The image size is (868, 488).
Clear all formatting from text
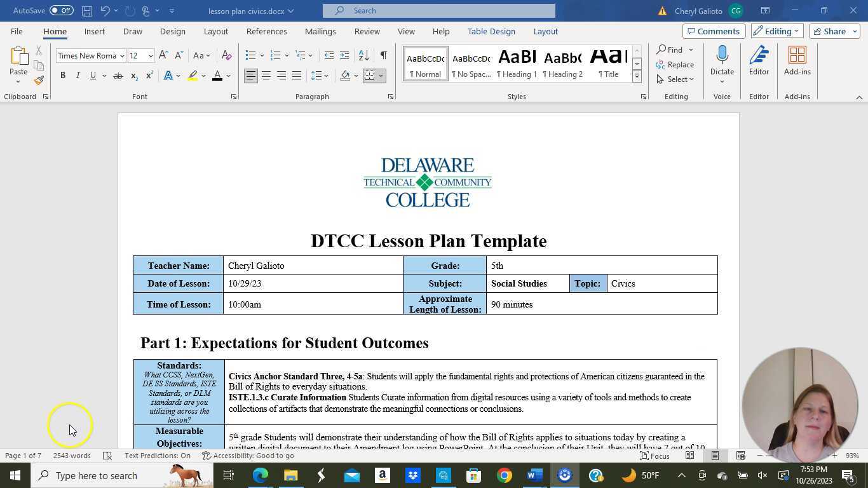coord(227,55)
